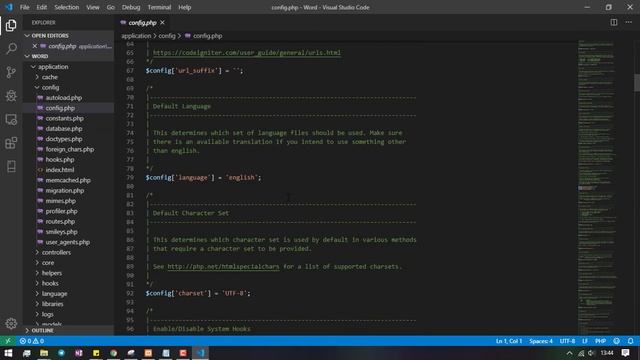640x360 pixels.
Task: Open File Explorer from the taskbar
Action: click(44, 353)
